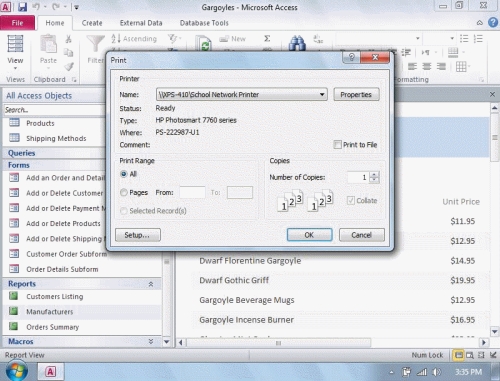The height and width of the screenshot is (381, 500).
Task: Click the network signal tray icon
Action: pyautogui.click(x=422, y=372)
